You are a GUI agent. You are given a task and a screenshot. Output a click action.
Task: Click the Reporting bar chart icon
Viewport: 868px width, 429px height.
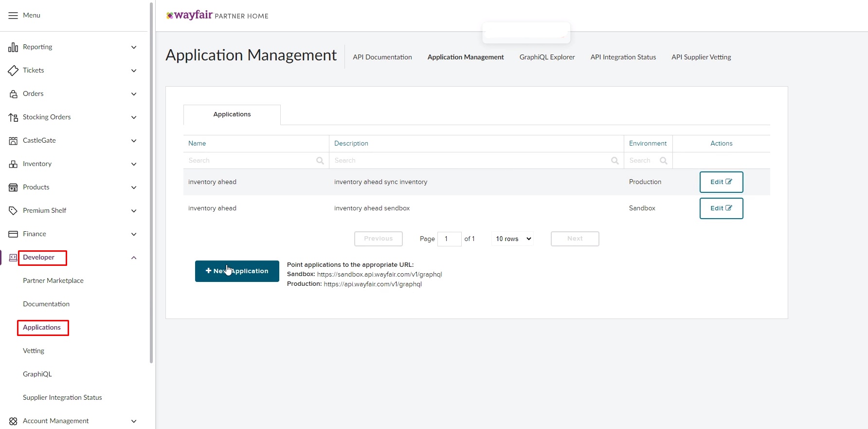tap(13, 47)
